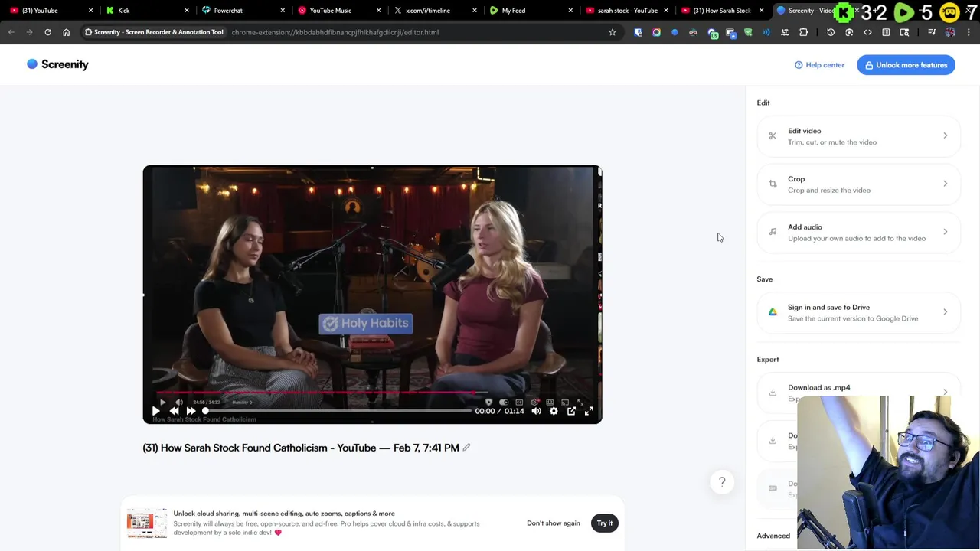The image size is (980, 551).
Task: Switch to (31) How Sarah Stock tab
Action: pos(721,11)
